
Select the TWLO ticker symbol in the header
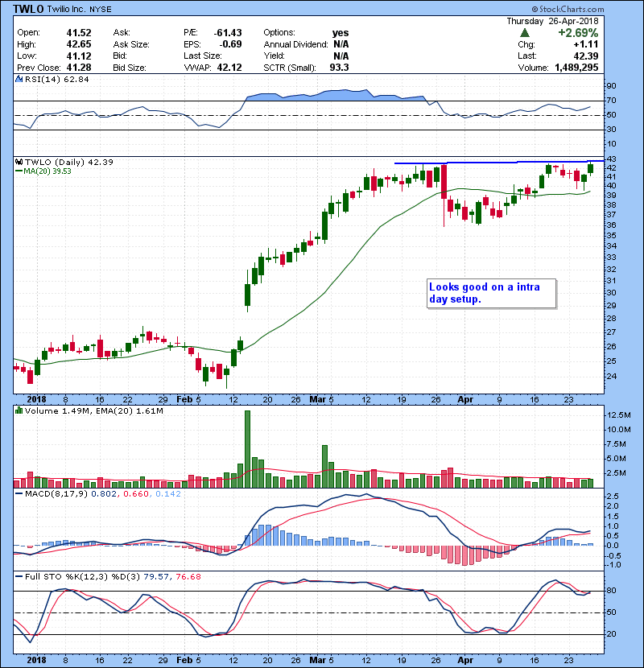click(28, 9)
